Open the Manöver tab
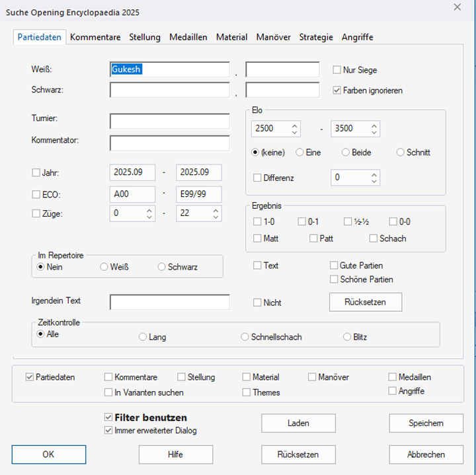The height and width of the screenshot is (475, 476). pos(273,38)
